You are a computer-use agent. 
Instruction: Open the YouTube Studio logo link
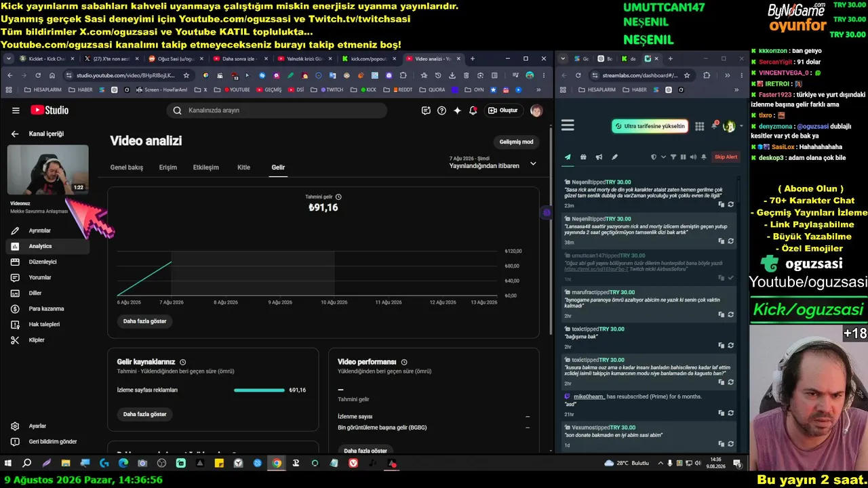coord(49,110)
